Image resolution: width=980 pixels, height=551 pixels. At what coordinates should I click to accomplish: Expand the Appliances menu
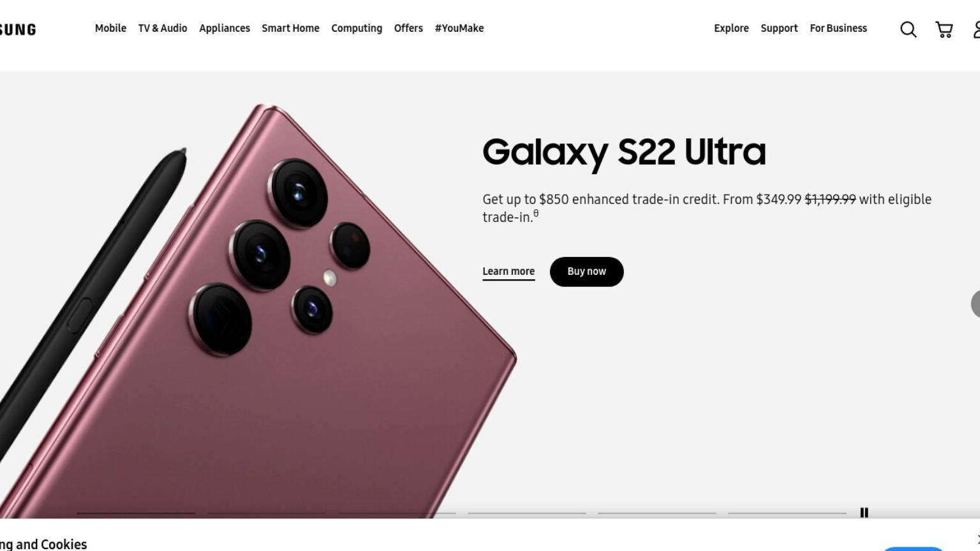[225, 28]
